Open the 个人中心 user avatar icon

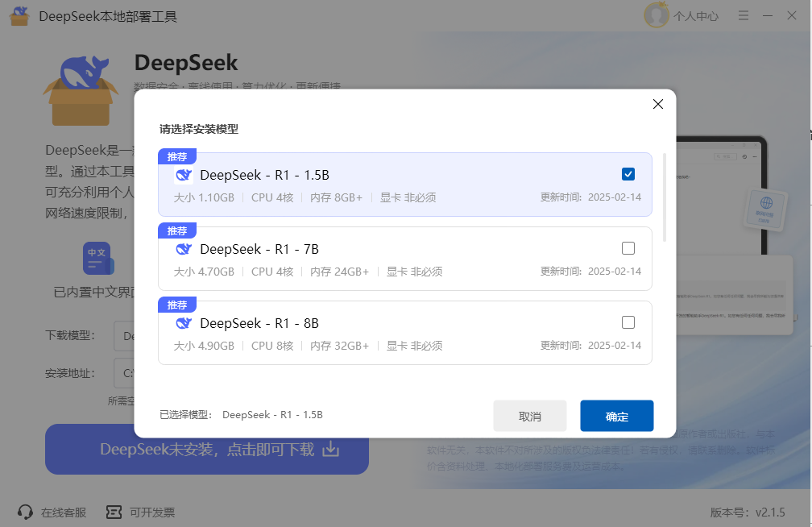pos(657,15)
